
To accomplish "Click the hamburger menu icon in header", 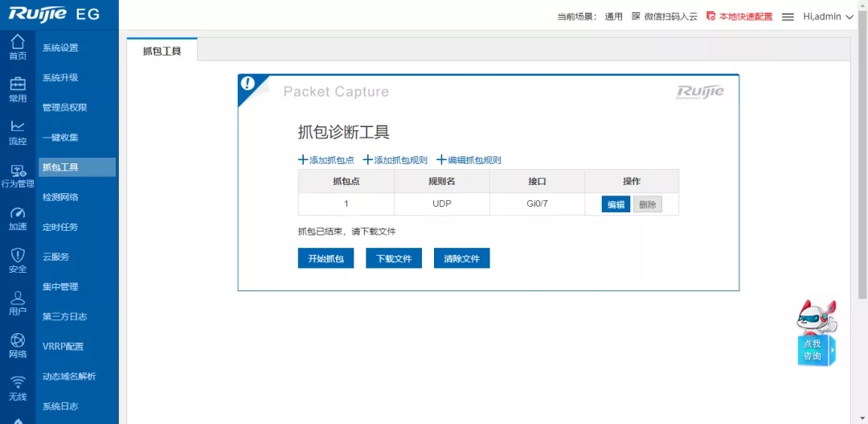I will click(x=788, y=17).
